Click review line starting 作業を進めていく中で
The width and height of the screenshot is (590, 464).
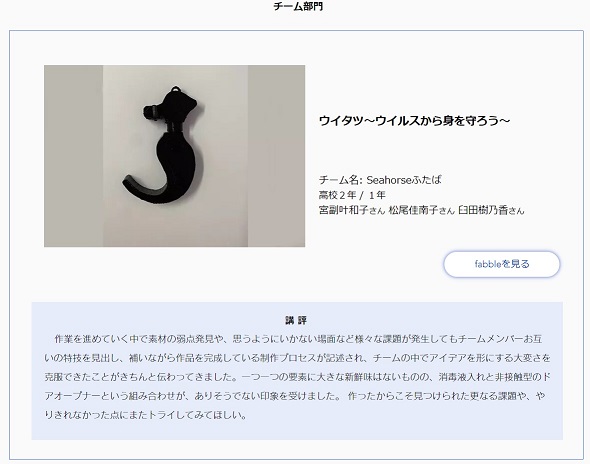(298, 339)
